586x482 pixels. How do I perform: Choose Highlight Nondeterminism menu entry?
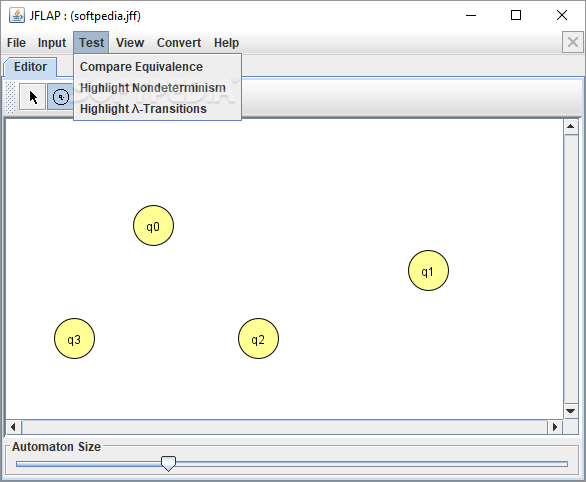coord(157,88)
